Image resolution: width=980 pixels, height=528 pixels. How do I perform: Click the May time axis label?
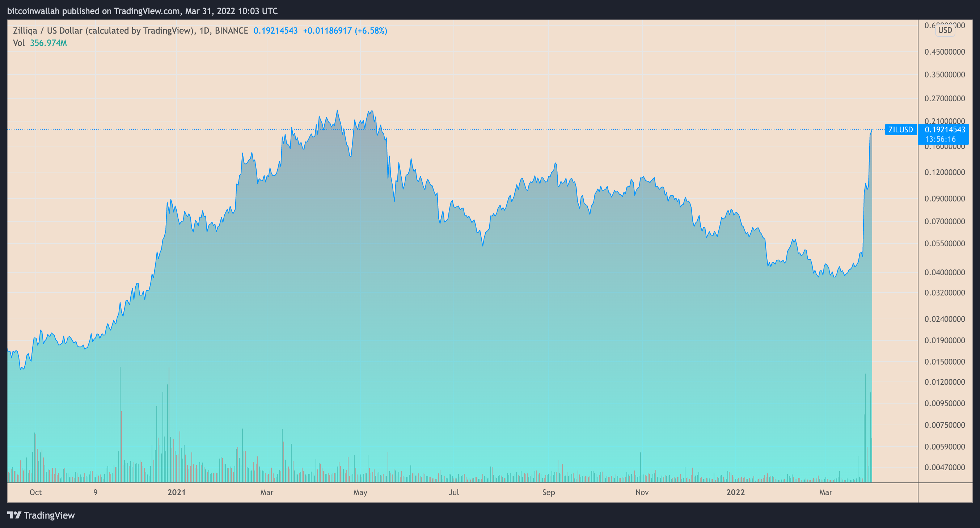[x=360, y=492]
